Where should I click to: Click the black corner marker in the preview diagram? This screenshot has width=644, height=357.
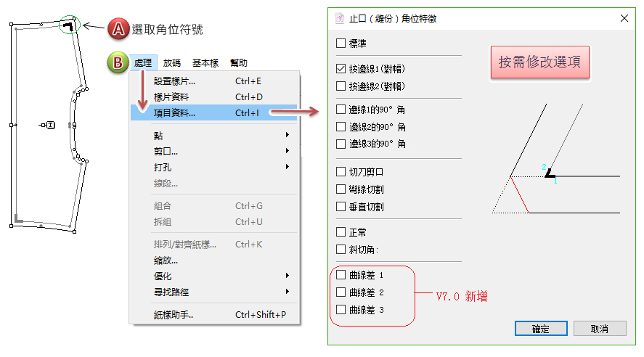(x=550, y=175)
